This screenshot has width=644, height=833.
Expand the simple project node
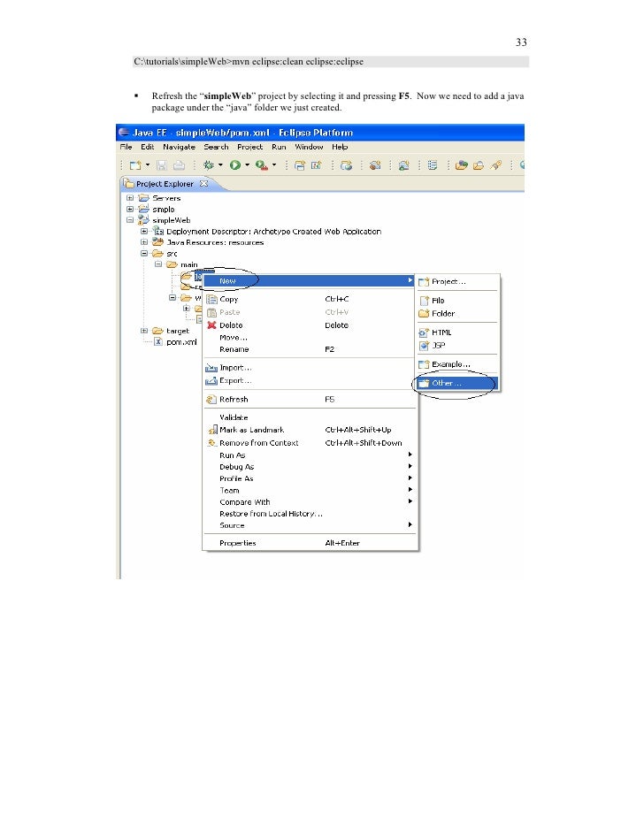click(130, 209)
